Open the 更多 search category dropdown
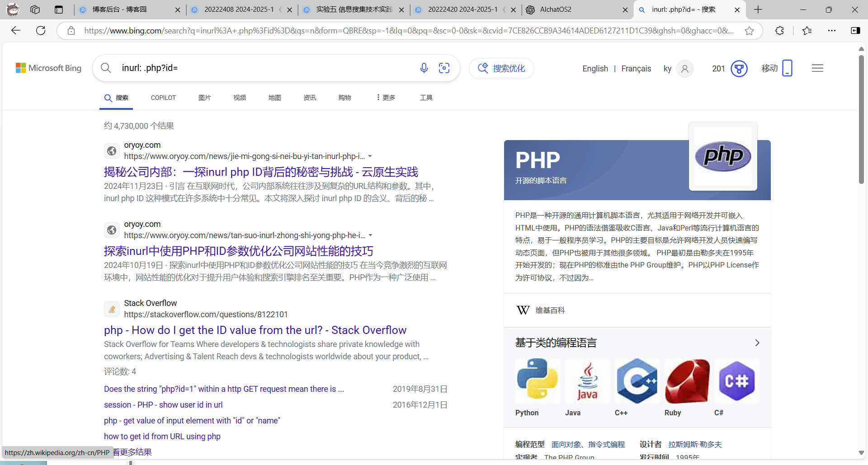This screenshot has height=465, width=868. tap(386, 98)
